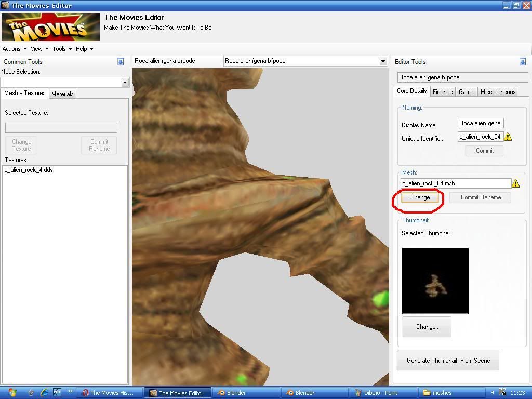Switch to the Materials tab

pos(62,94)
